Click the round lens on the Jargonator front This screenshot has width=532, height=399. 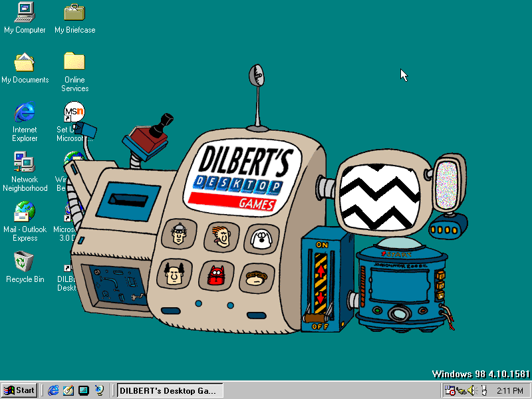400,313
